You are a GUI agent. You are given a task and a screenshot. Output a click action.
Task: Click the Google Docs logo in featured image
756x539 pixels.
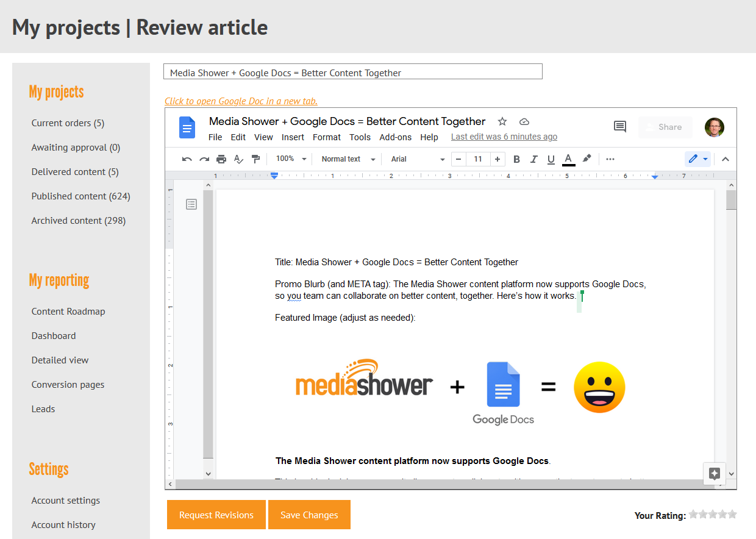[503, 393]
